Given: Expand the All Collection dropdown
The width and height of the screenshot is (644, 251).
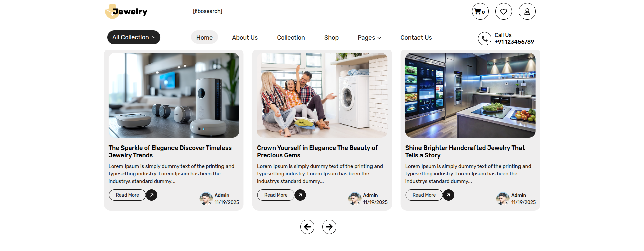Looking at the screenshot, I should 134,37.
